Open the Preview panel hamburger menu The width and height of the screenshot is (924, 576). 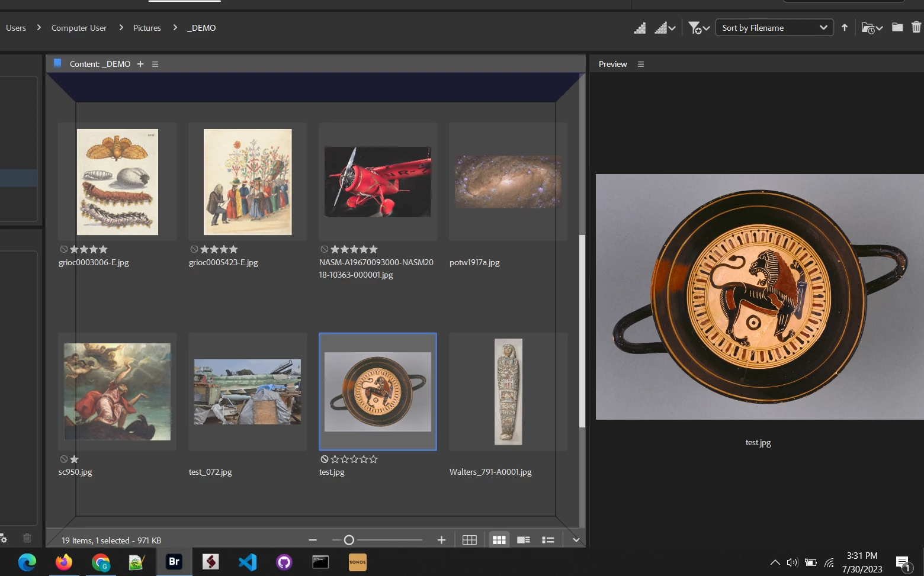[x=641, y=64]
